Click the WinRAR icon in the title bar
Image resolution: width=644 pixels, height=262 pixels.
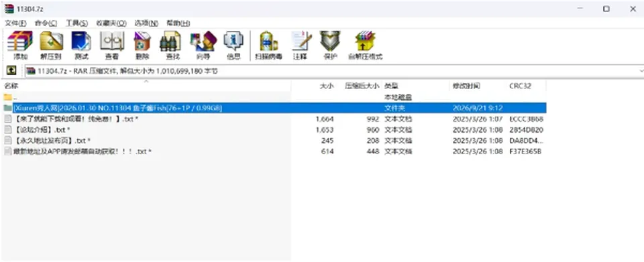pos(9,9)
